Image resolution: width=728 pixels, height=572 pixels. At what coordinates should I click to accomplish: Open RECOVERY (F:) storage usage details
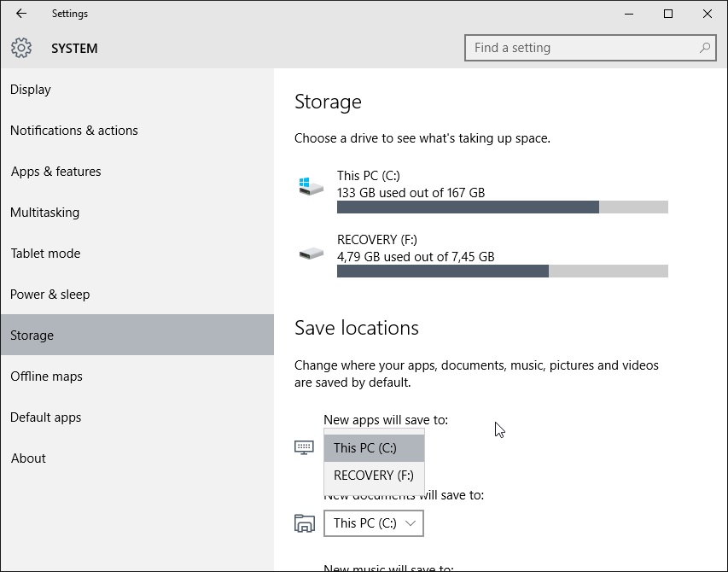pyautogui.click(x=481, y=257)
